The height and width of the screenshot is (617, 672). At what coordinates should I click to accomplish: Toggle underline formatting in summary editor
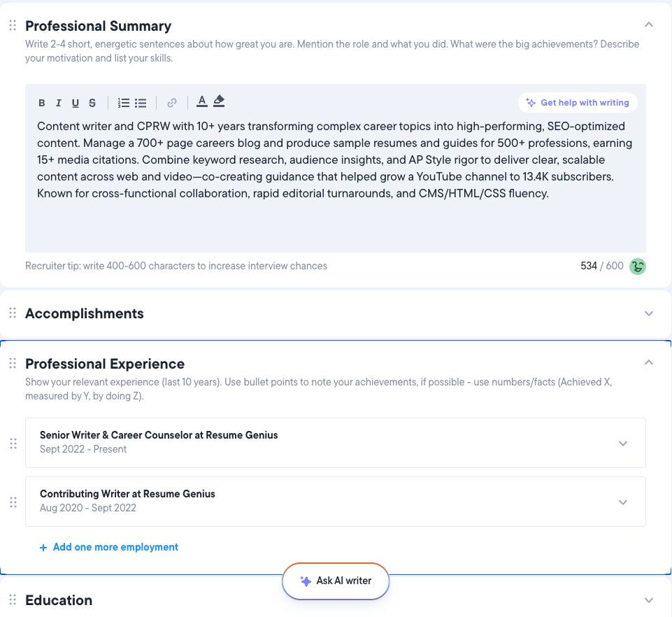pyautogui.click(x=76, y=104)
